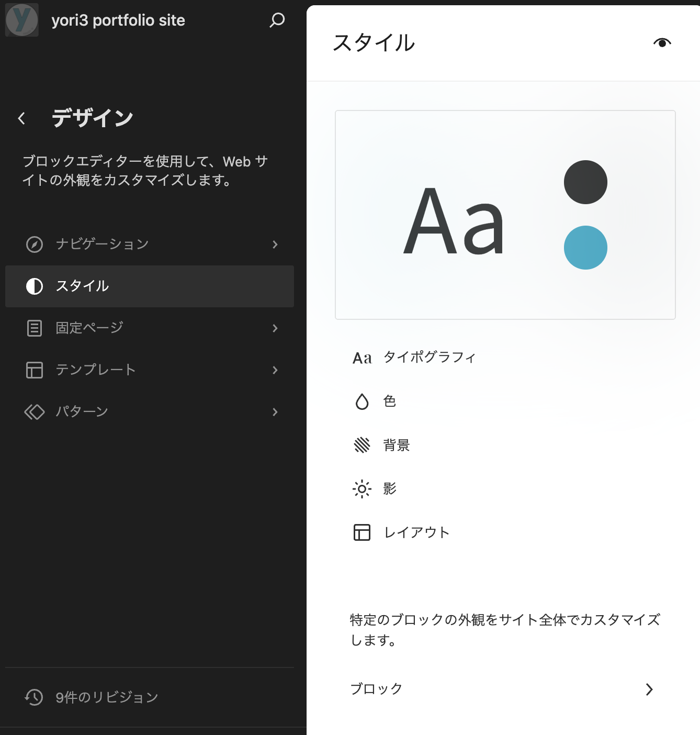The height and width of the screenshot is (735, 700).
Task: Click the revision history clock icon
Action: [34, 697]
